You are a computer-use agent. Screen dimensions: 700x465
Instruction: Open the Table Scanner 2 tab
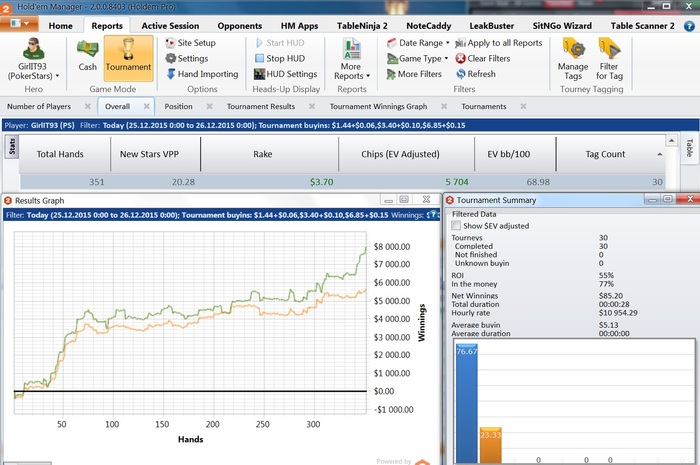tap(642, 26)
